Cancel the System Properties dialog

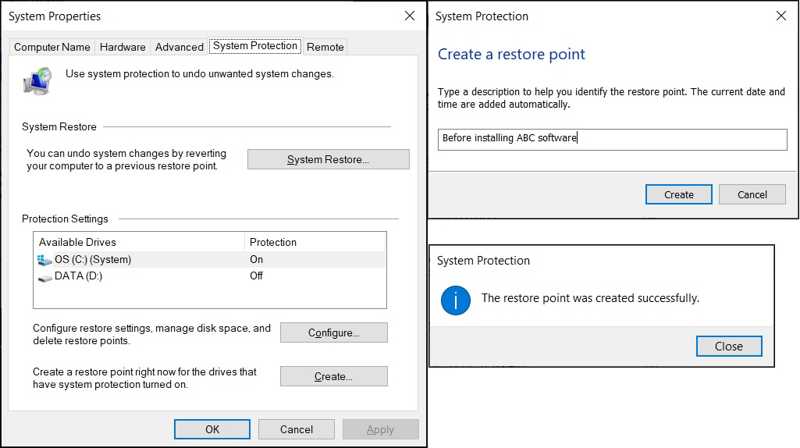coord(296,429)
